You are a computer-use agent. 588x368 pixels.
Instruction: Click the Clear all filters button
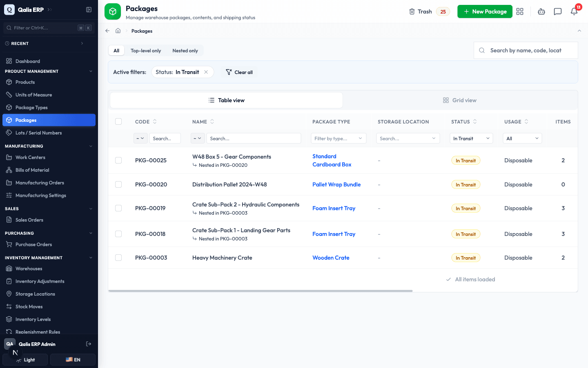click(x=239, y=72)
